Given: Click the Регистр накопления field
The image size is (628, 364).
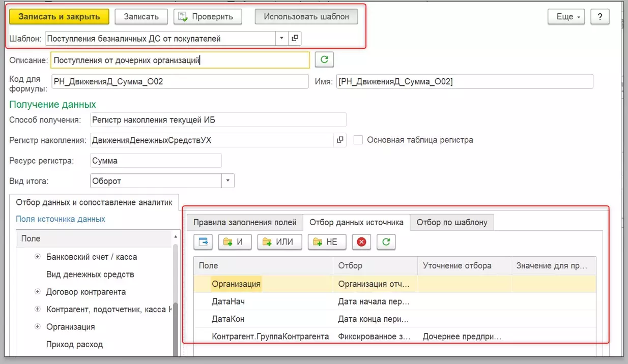Looking at the screenshot, I should [x=212, y=140].
